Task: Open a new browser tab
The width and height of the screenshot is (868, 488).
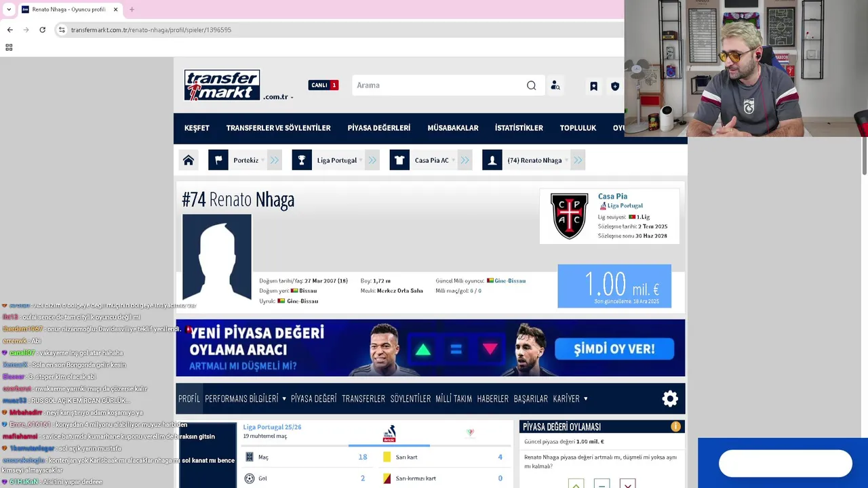Action: coord(132,9)
